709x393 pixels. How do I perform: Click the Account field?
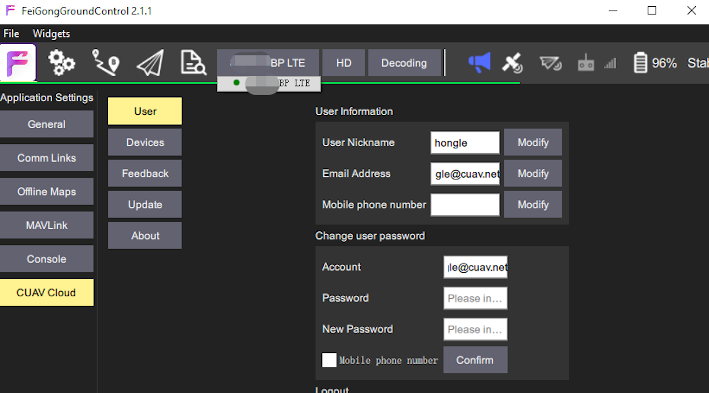coord(475,267)
